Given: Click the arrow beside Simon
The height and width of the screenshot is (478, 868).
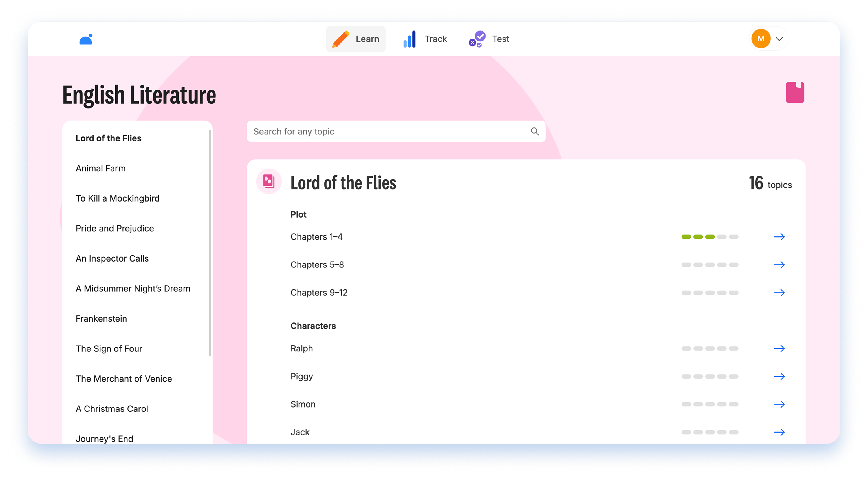Looking at the screenshot, I should coord(779,404).
